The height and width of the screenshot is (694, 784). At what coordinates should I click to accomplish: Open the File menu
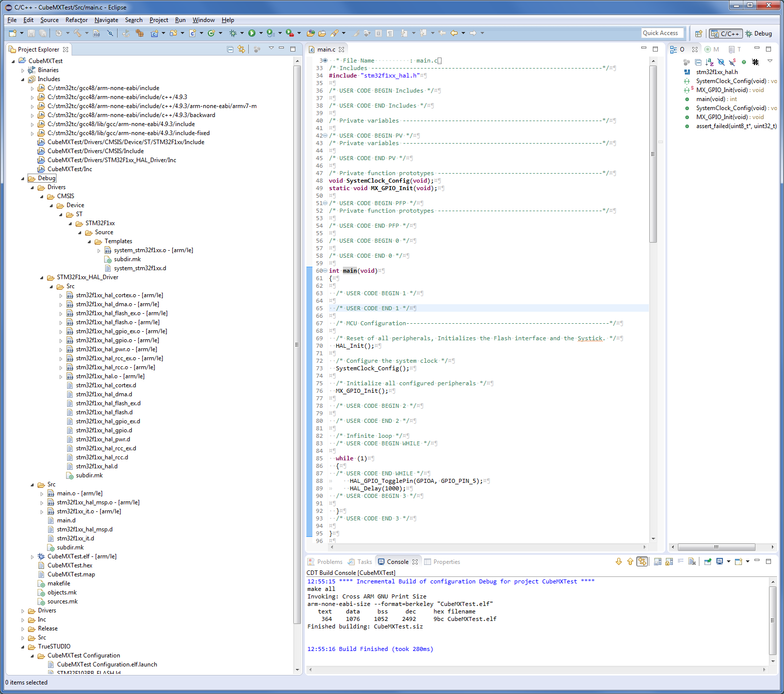tap(12, 20)
